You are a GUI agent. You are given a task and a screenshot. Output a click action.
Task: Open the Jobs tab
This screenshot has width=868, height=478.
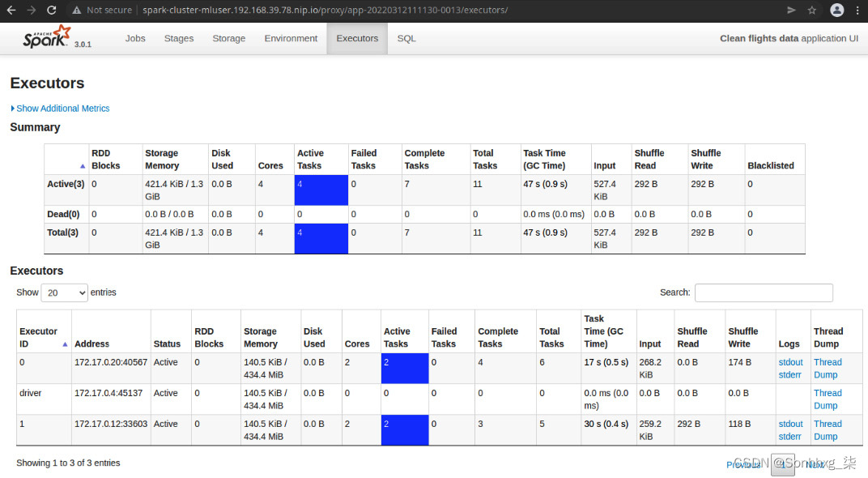(x=135, y=38)
